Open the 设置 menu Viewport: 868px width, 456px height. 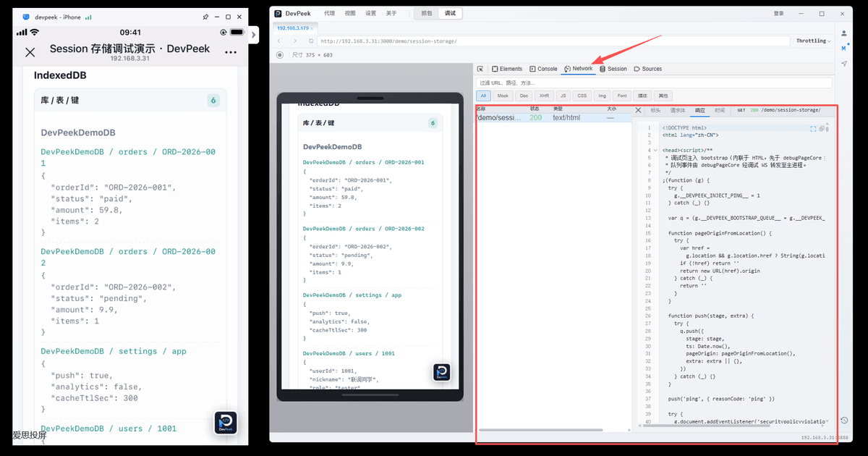[370, 13]
